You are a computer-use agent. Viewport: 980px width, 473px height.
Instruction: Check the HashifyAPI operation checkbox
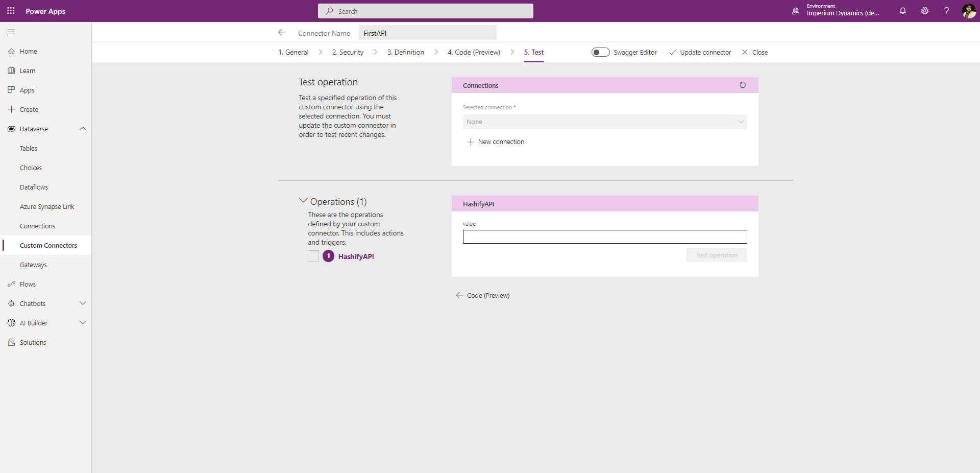[x=313, y=256]
